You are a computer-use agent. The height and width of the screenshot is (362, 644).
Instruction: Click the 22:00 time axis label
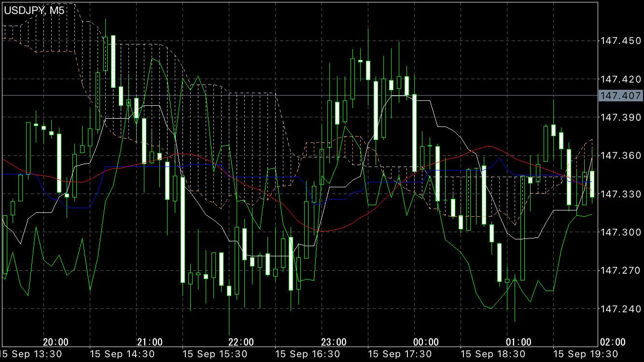[241, 342]
